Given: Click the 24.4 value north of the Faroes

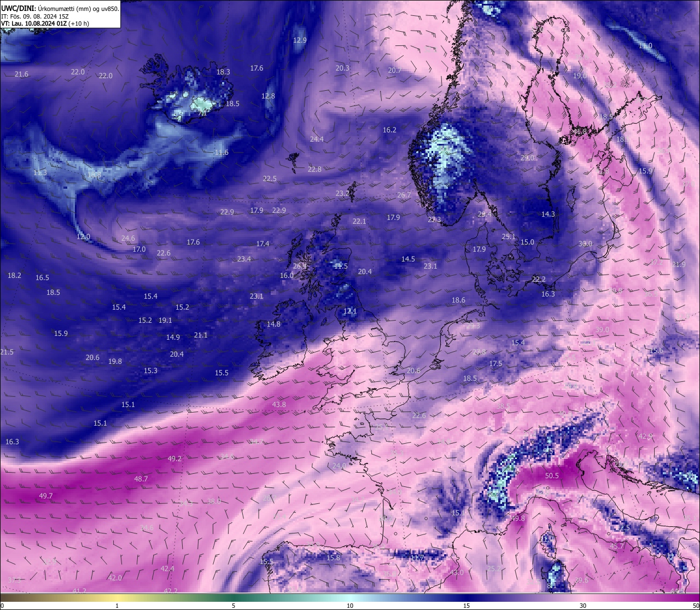Looking at the screenshot, I should (x=317, y=139).
